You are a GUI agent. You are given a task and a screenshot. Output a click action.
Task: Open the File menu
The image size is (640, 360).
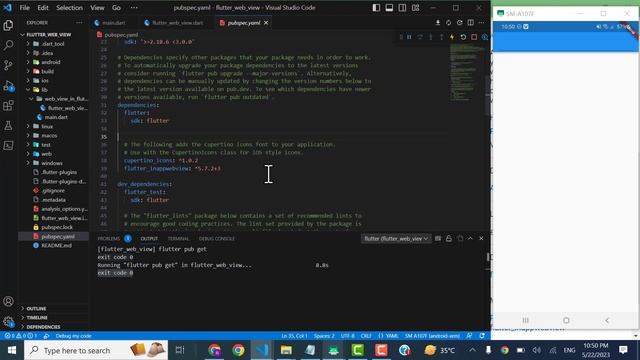click(x=24, y=8)
